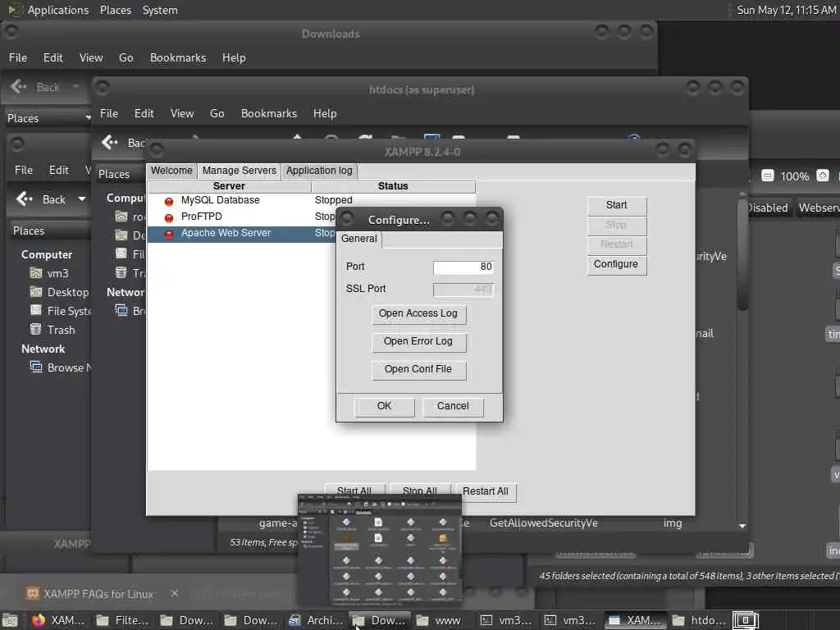Screen dimensions: 840x630
Task: Open Places menu in top panel
Action: tap(115, 10)
